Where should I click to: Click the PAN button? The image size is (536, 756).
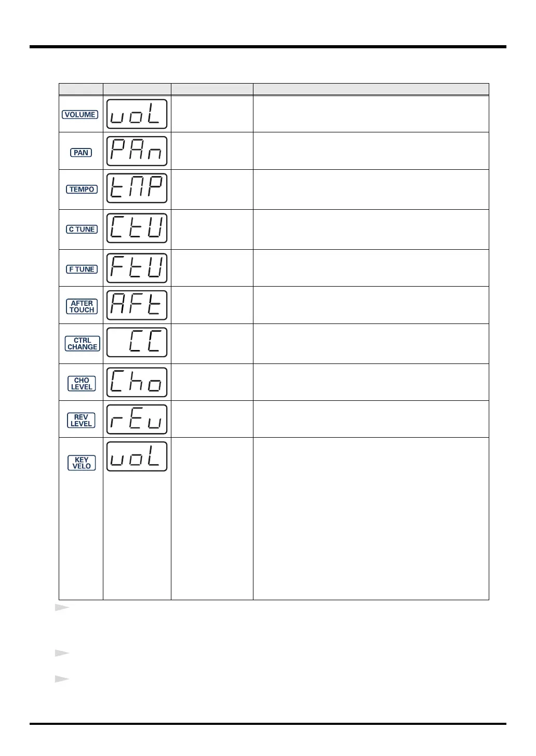(81, 153)
